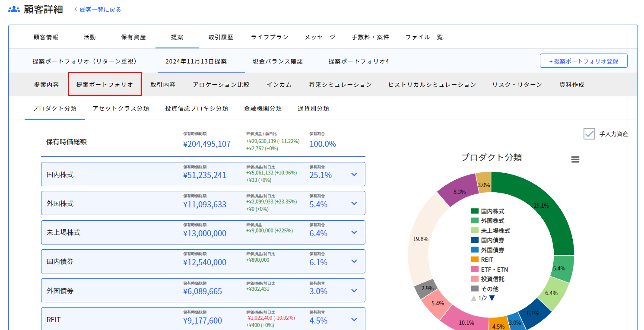Expand the 未上場株式 row chevron
The height and width of the screenshot is (330, 644).
tap(354, 232)
